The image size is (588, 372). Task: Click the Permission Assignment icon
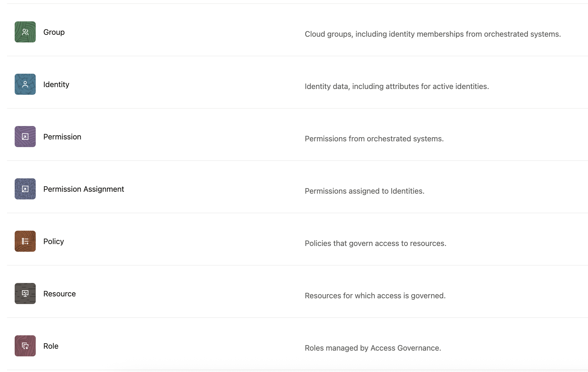pos(25,189)
